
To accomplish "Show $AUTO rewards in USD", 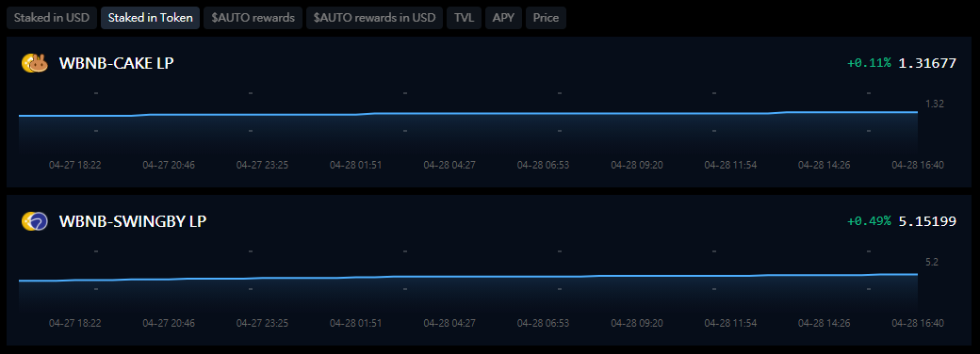I will 374,18.
